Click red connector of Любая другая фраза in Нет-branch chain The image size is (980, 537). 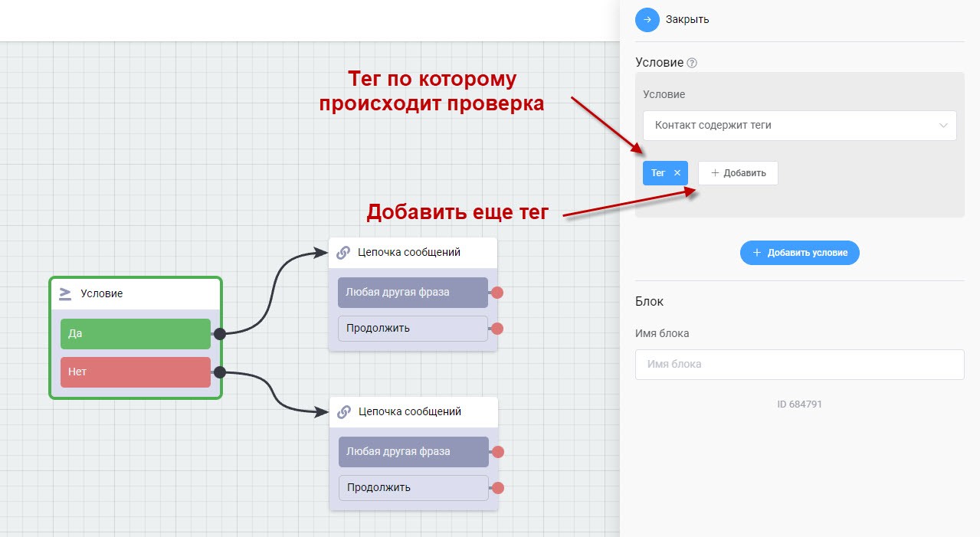(x=497, y=452)
